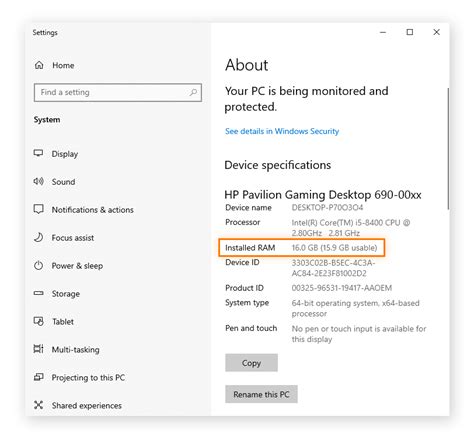Click the PC is being monitored message

pyautogui.click(x=306, y=99)
